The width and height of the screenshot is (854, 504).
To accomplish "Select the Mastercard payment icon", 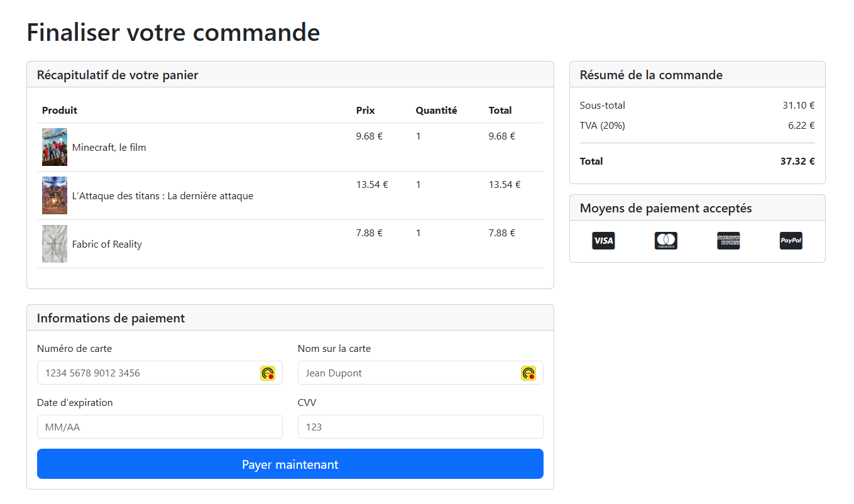I will (665, 240).
